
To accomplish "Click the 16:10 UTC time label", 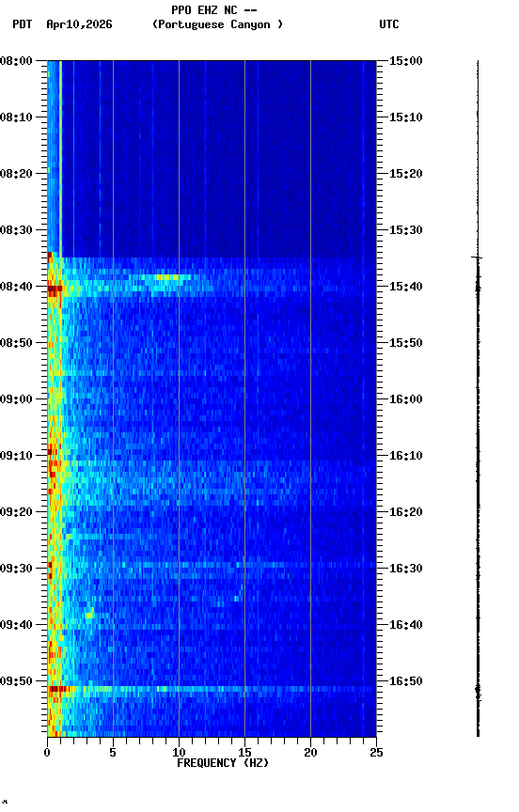I will [x=406, y=456].
